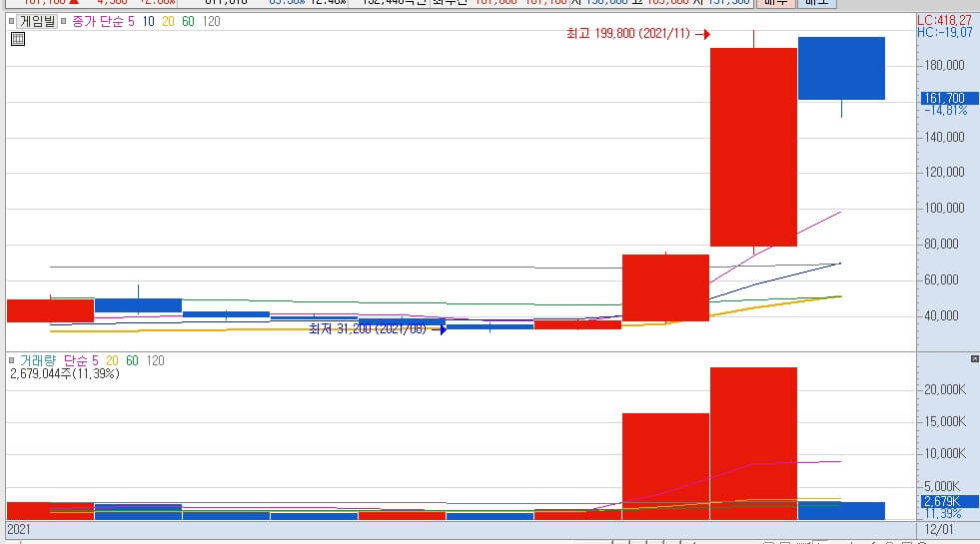Click the tall red November candlestick
The height and width of the screenshot is (544, 980).
click(x=753, y=147)
